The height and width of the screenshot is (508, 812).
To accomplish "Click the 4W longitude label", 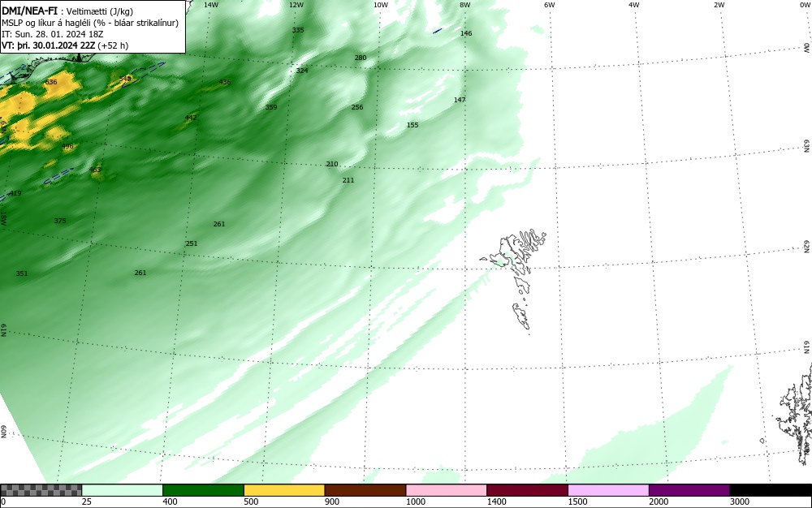I will pos(634,5).
